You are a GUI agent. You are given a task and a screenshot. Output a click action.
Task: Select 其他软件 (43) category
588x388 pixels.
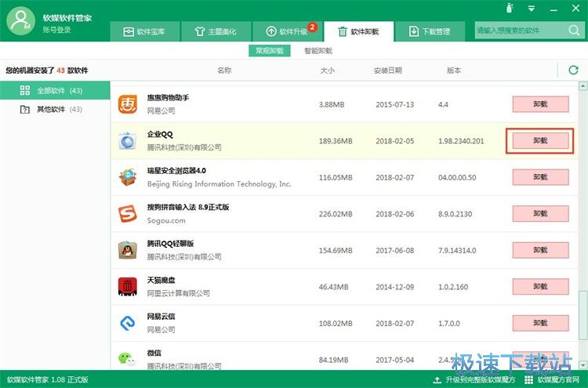coord(55,109)
